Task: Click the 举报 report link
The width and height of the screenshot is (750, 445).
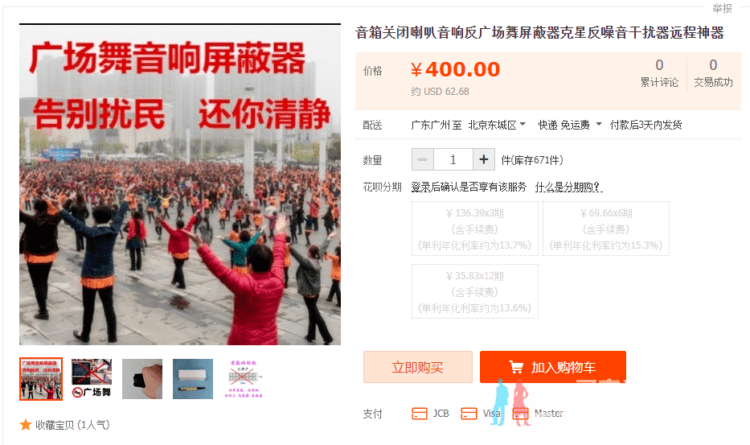Action: pyautogui.click(x=722, y=8)
